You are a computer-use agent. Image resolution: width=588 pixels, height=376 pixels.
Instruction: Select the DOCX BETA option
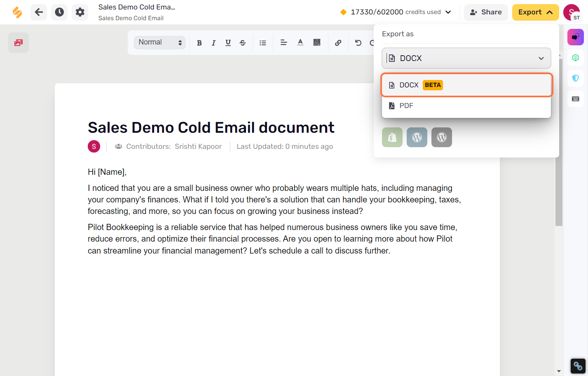(466, 85)
